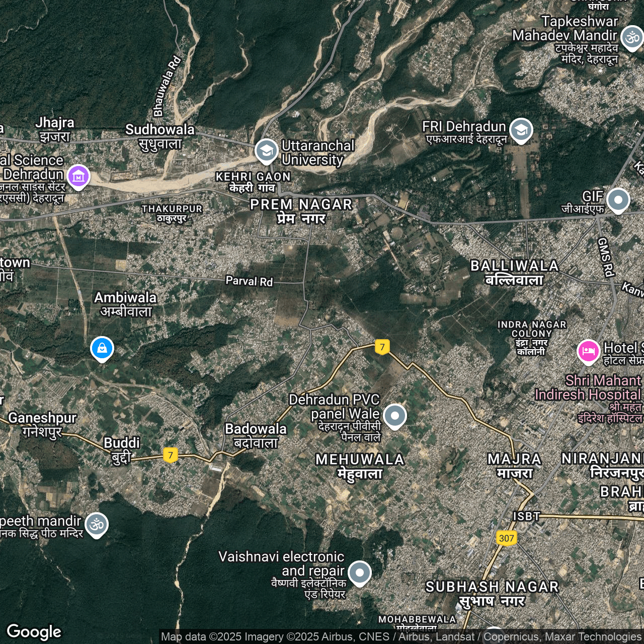
Task: Select the GIF location pin
Action: [618, 200]
